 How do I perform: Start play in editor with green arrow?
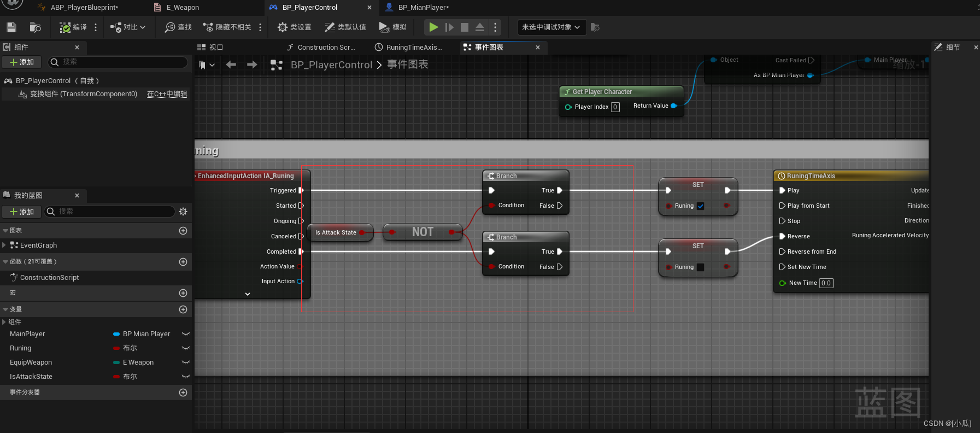tap(433, 27)
